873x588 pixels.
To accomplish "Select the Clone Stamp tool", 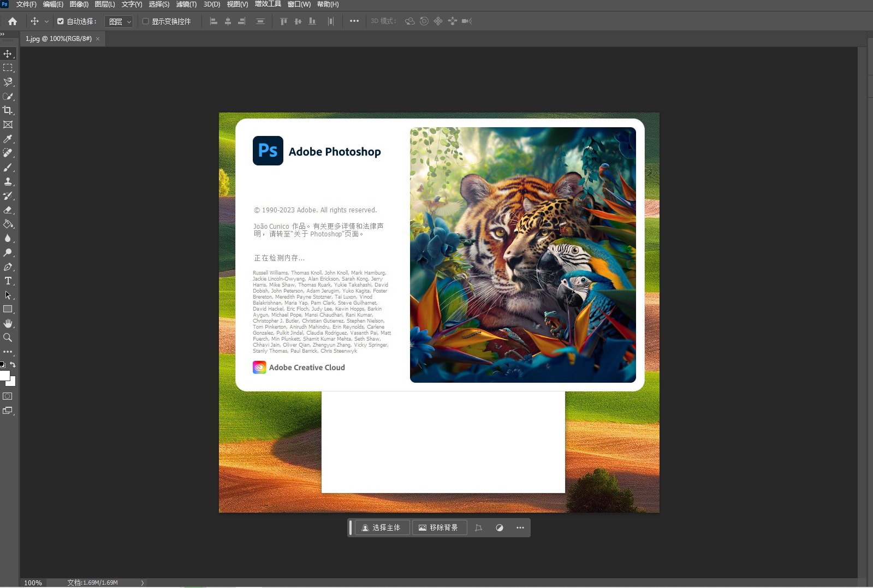I will (8, 181).
